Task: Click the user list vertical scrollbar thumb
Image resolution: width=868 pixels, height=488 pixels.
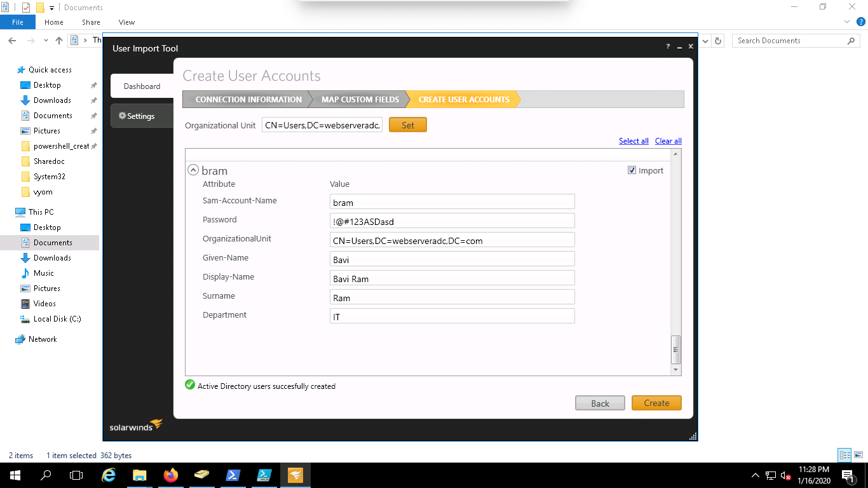Action: point(675,348)
